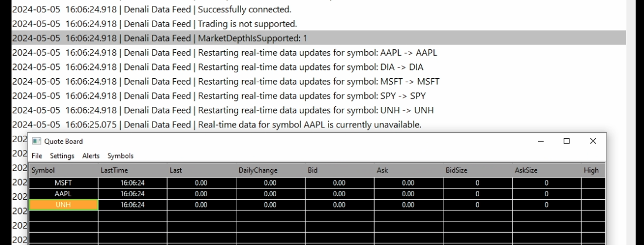This screenshot has width=644, height=245.
Task: Select the MSFT symbol cell
Action: click(63, 183)
